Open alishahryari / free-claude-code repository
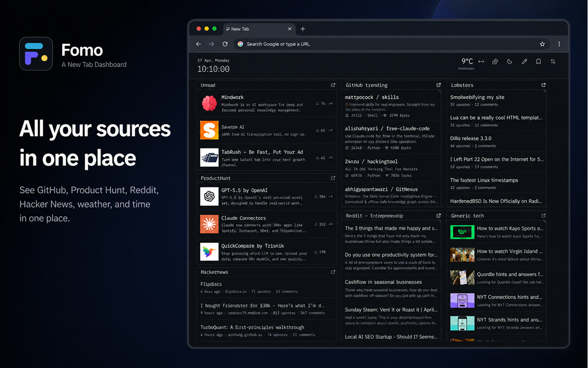Image resolution: width=588 pixels, height=368 pixels. (x=387, y=128)
